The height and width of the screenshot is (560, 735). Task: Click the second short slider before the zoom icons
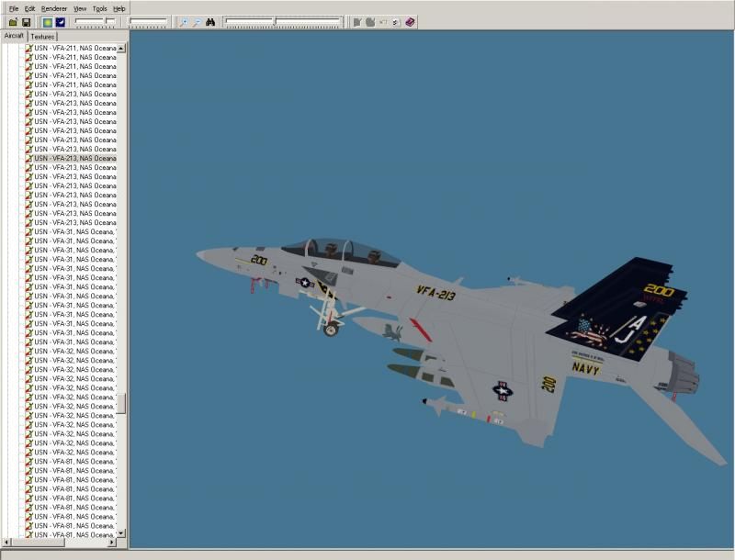tap(148, 21)
